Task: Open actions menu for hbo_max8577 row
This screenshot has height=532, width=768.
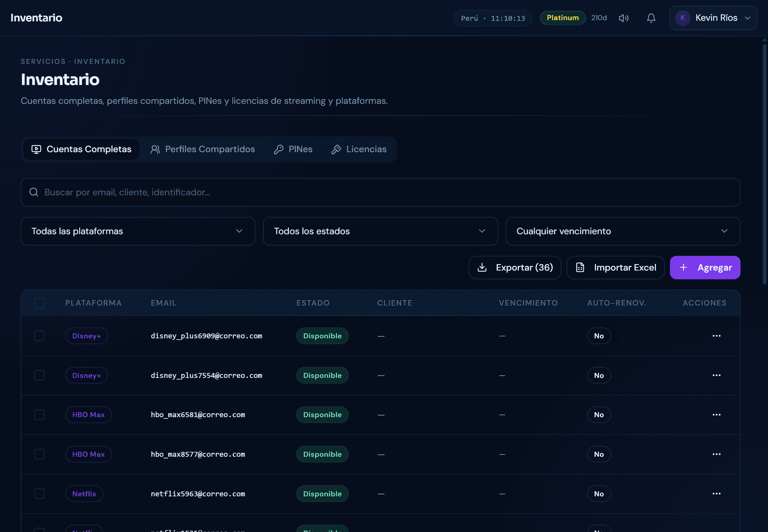Action: tap(716, 454)
